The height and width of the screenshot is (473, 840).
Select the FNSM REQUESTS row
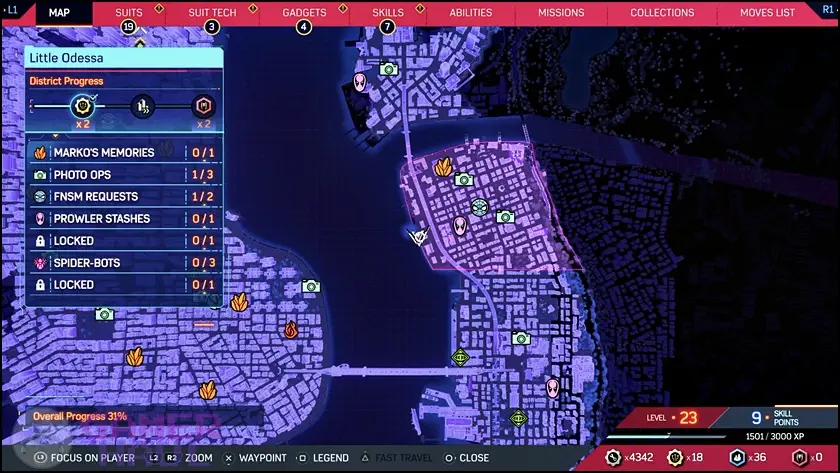(125, 197)
